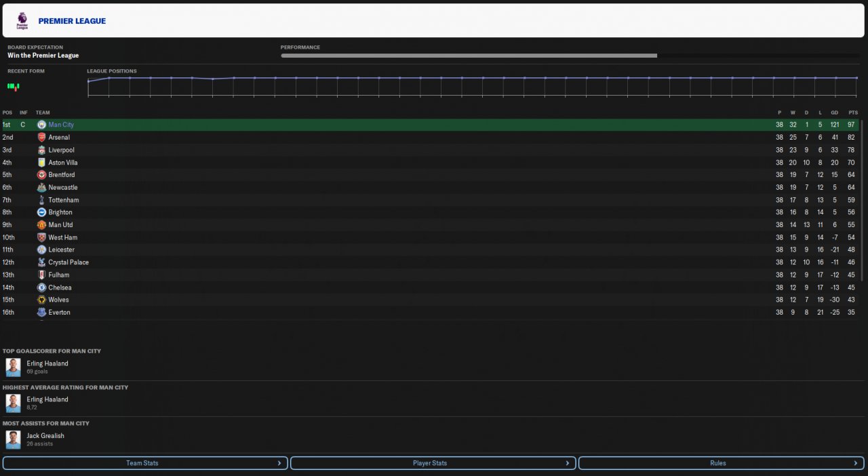Click the Liverpool club badge
This screenshot has width=868, height=476.
41,150
